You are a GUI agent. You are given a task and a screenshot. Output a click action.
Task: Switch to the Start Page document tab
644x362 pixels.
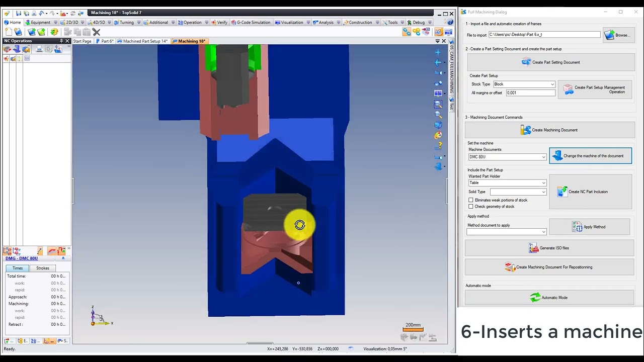pyautogui.click(x=83, y=41)
